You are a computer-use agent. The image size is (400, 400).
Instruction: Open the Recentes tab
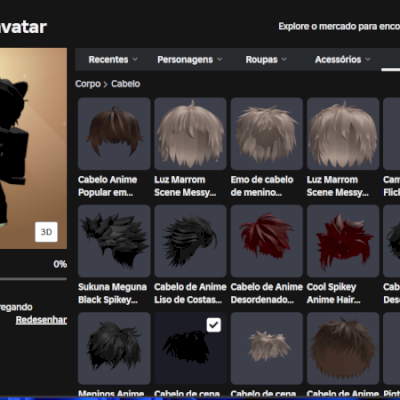coord(108,60)
